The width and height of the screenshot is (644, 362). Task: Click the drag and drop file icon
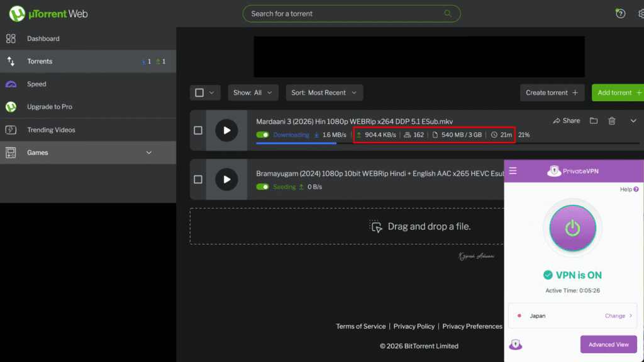click(x=375, y=226)
